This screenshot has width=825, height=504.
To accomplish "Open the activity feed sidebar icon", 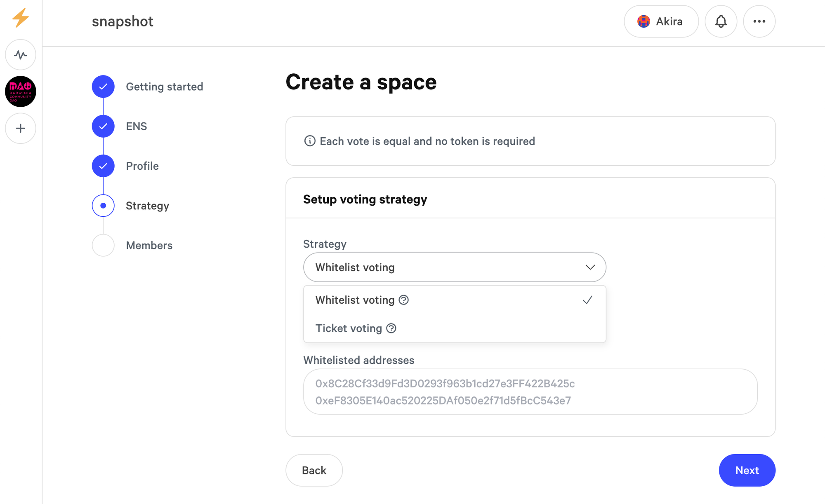I will click(x=20, y=55).
